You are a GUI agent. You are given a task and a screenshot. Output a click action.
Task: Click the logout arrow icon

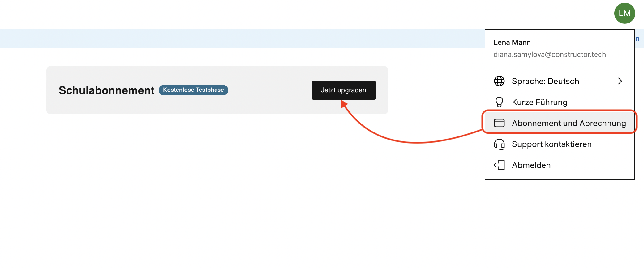[x=499, y=165]
